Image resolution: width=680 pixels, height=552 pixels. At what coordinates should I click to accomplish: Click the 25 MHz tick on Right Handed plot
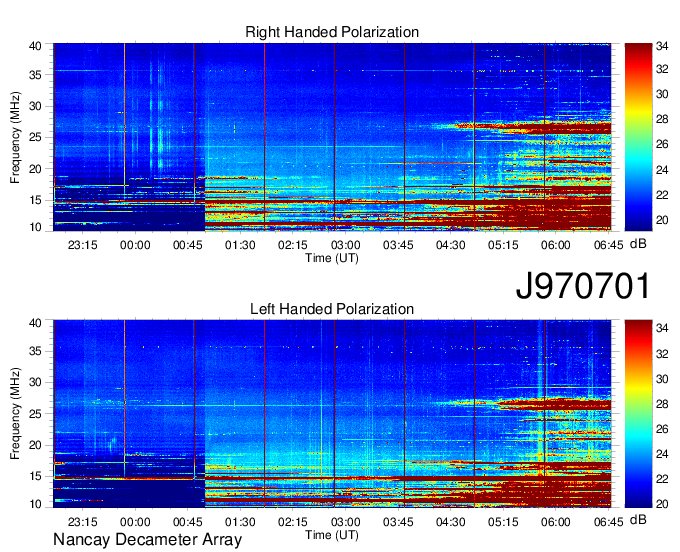(x=35, y=137)
